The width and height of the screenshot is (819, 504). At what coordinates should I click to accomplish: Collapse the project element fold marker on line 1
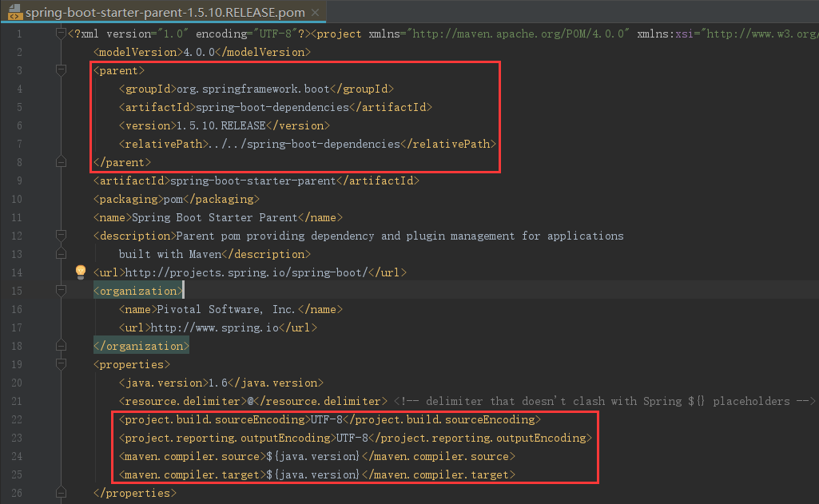(61, 34)
